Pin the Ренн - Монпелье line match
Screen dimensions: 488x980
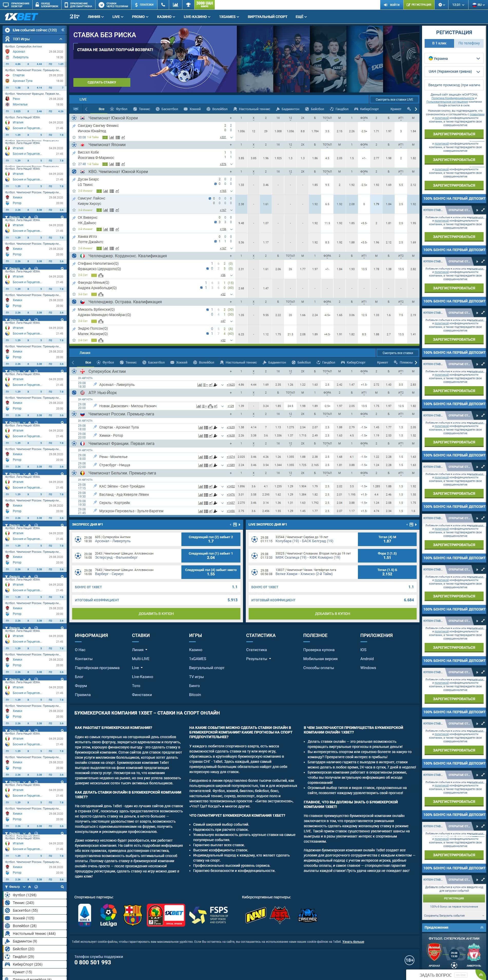coord(95,456)
